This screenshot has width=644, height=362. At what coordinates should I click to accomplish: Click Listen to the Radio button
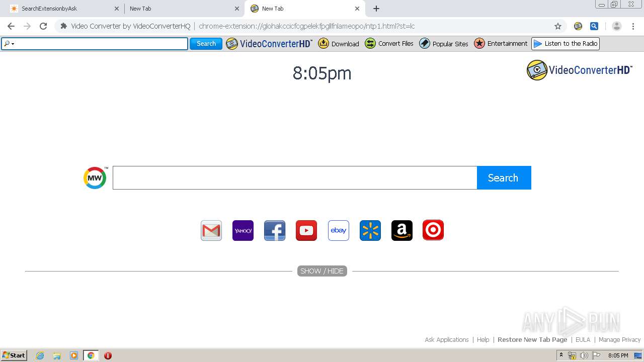(566, 44)
